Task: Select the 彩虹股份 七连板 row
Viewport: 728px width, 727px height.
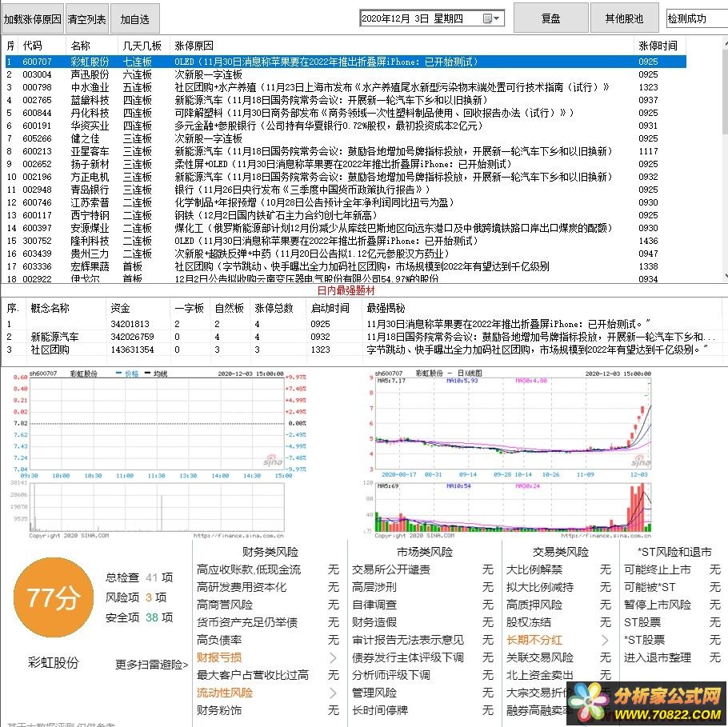Action: click(x=346, y=62)
